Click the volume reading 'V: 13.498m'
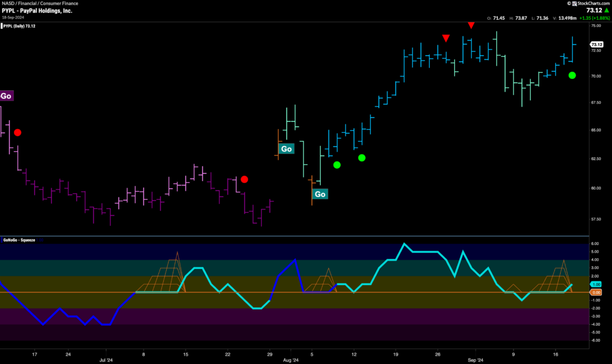This screenshot has width=612, height=364. pyautogui.click(x=566, y=18)
